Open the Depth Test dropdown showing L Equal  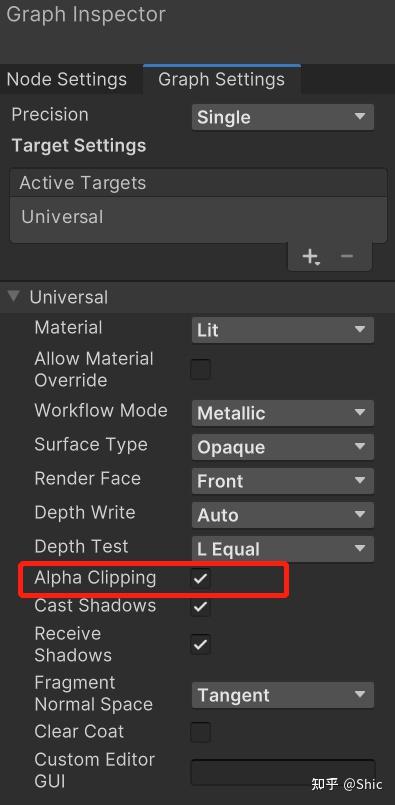283,549
